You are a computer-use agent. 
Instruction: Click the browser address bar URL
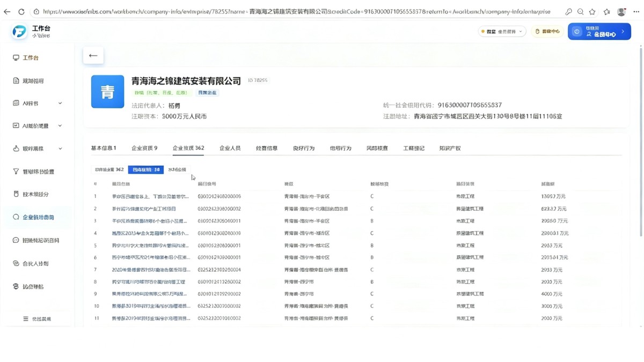(x=296, y=11)
